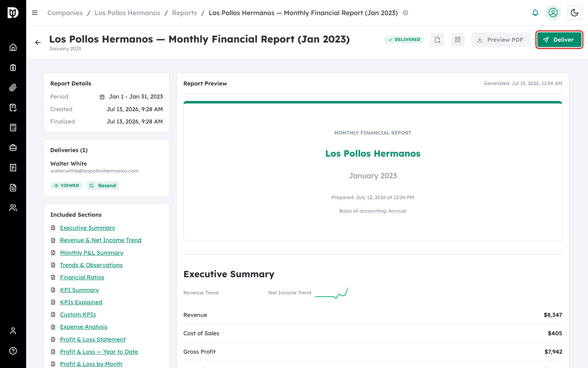This screenshot has width=588, height=368.
Task: Jump to Profit & Loss — Year to Date
Action: 99,352
